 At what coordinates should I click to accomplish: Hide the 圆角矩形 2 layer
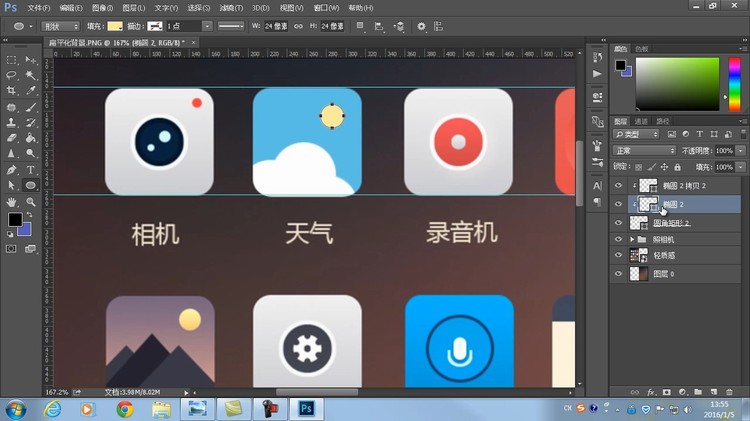click(618, 223)
